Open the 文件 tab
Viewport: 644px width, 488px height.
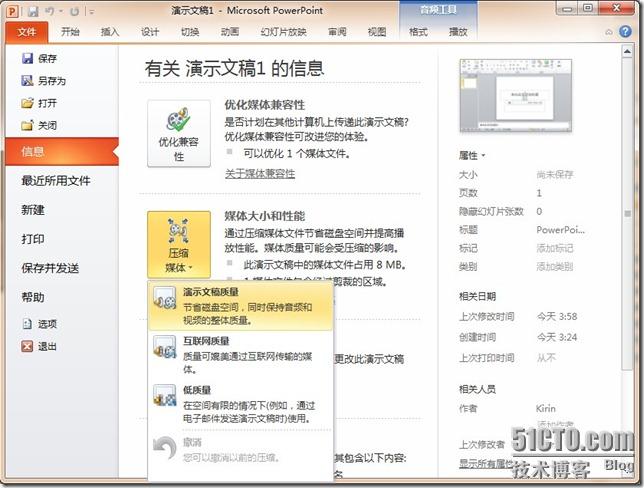pyautogui.click(x=27, y=32)
